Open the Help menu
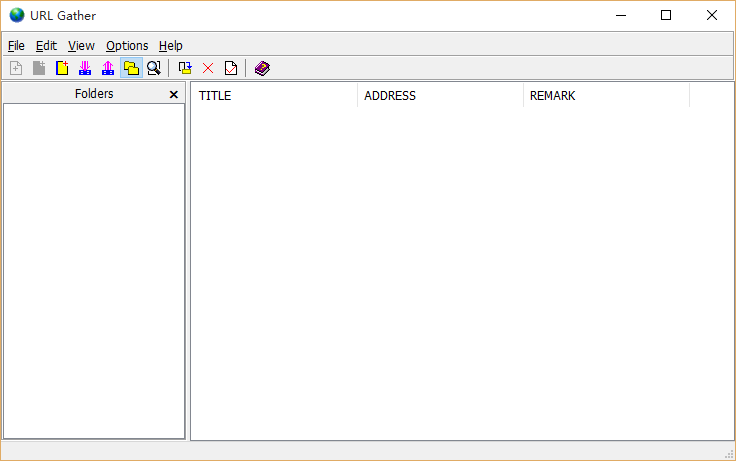The height and width of the screenshot is (461, 736). click(x=170, y=46)
